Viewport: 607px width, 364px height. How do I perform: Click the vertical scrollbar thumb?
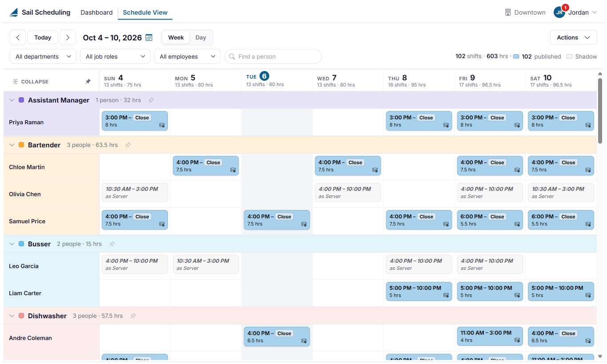[600, 111]
